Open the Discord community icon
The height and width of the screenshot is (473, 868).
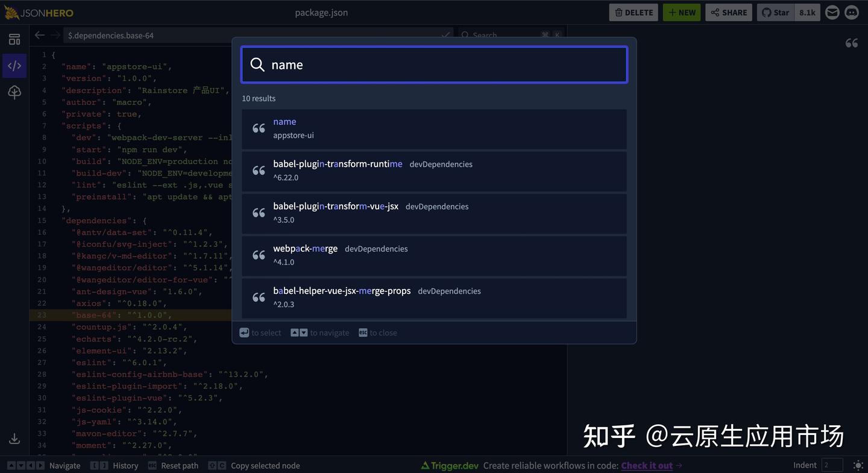851,11
